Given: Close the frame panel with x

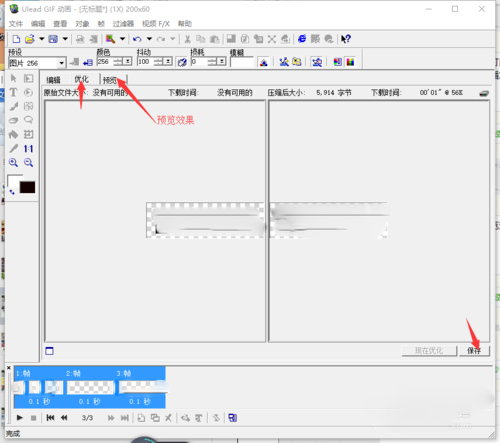Looking at the screenshot, I should point(9,368).
